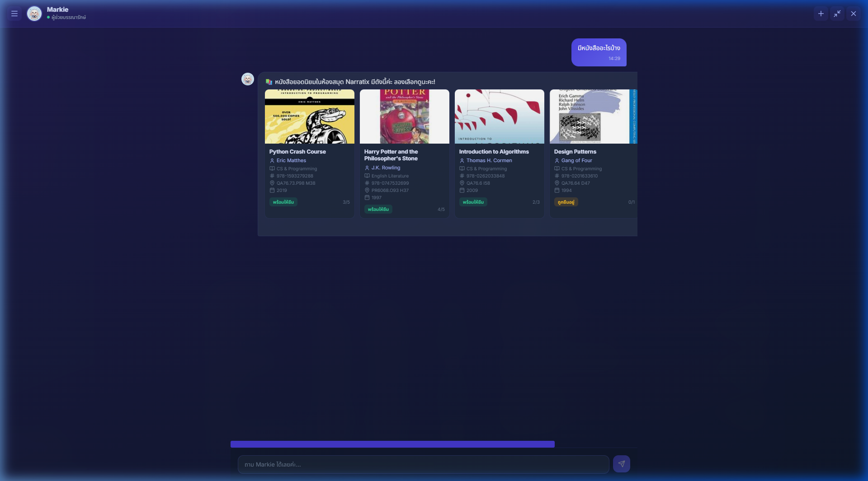
Task: Click the Markie avatar in the header
Action: click(x=34, y=14)
